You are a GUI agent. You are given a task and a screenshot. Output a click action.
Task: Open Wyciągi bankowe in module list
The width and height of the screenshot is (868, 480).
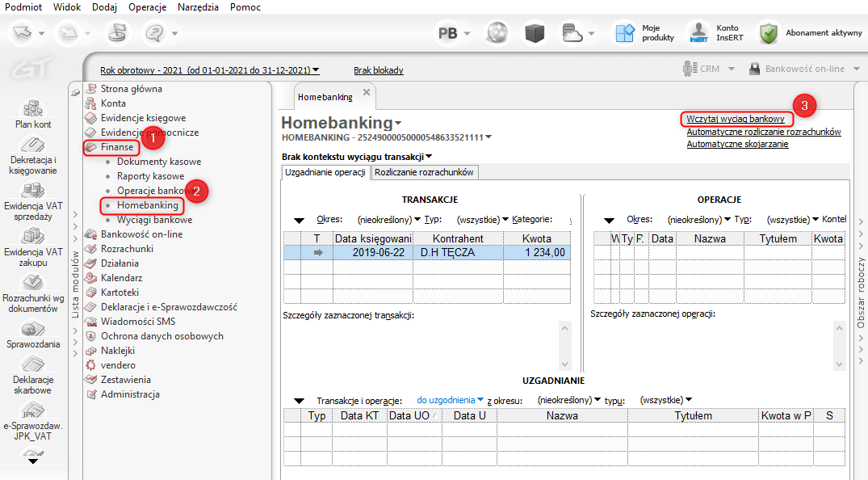(154, 220)
